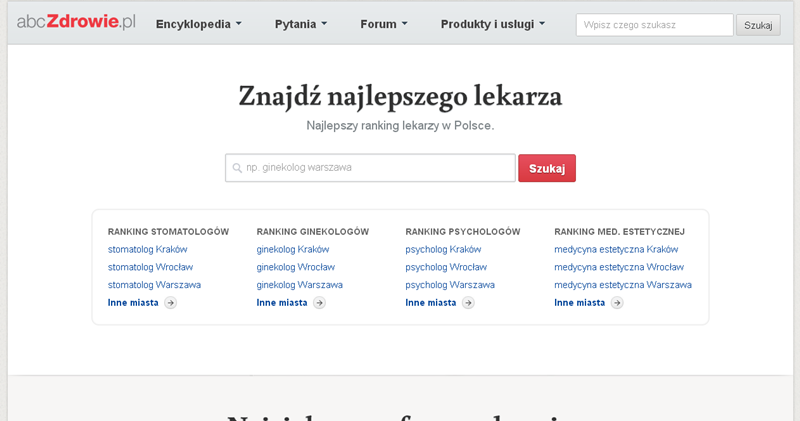Viewport: 800px width, 421px height.
Task: Open Inne miasta under Ranking med. estetycznej
Action: click(580, 303)
